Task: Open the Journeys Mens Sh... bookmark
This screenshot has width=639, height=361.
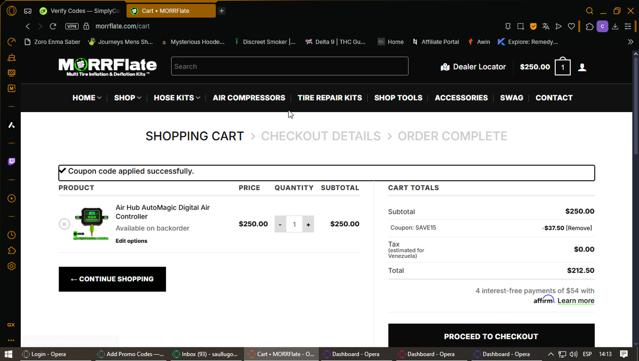Action: click(x=121, y=42)
